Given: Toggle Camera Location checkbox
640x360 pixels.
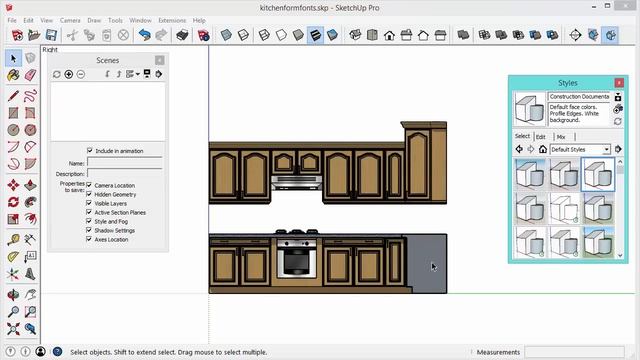Looking at the screenshot, I should click(x=89, y=185).
